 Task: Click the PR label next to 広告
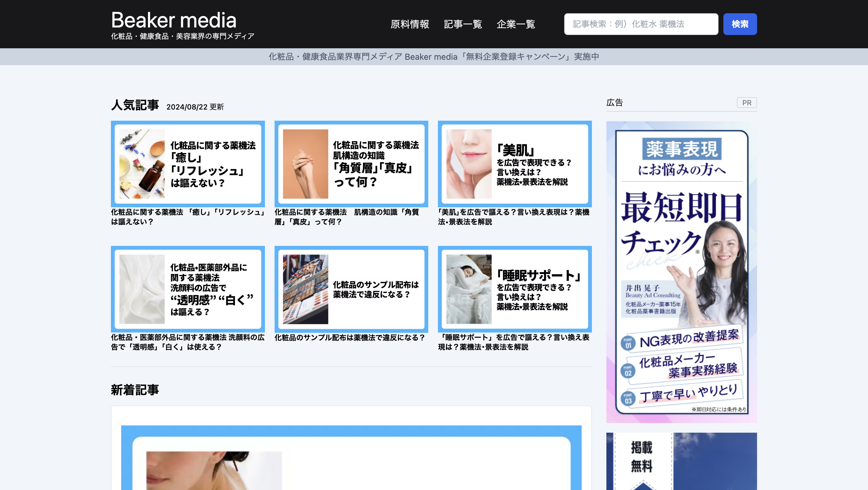747,103
